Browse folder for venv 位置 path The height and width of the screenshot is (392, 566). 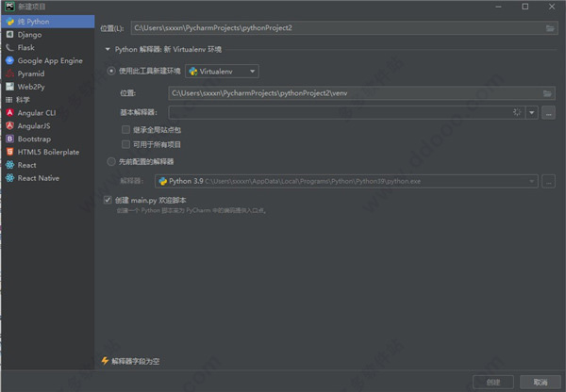[547, 93]
